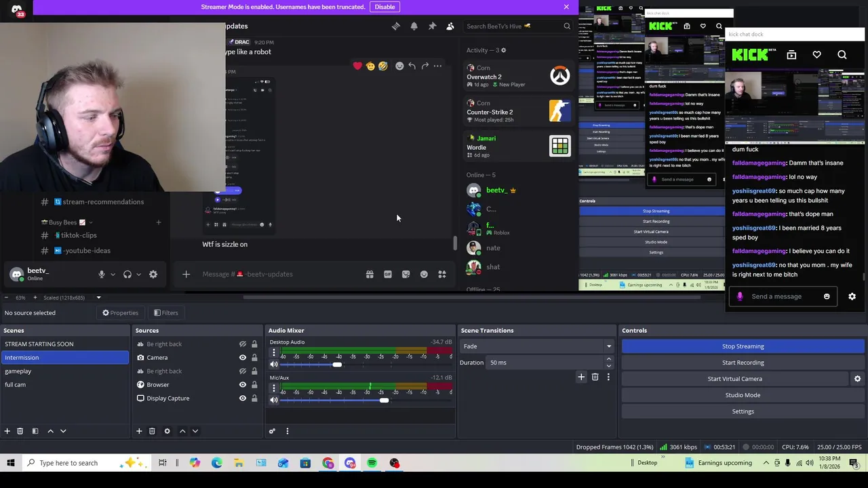
Task: Mute Mic/Aux speaker icon
Action: pos(274,400)
